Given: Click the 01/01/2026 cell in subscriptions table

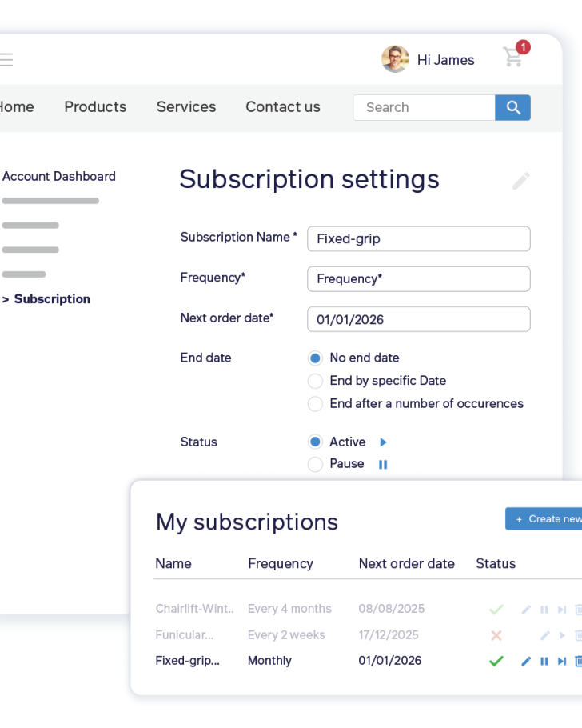Looking at the screenshot, I should coord(390,661).
